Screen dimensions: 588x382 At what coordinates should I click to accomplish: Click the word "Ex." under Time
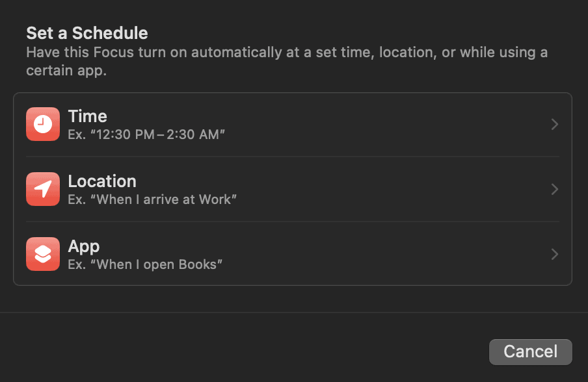(x=77, y=134)
